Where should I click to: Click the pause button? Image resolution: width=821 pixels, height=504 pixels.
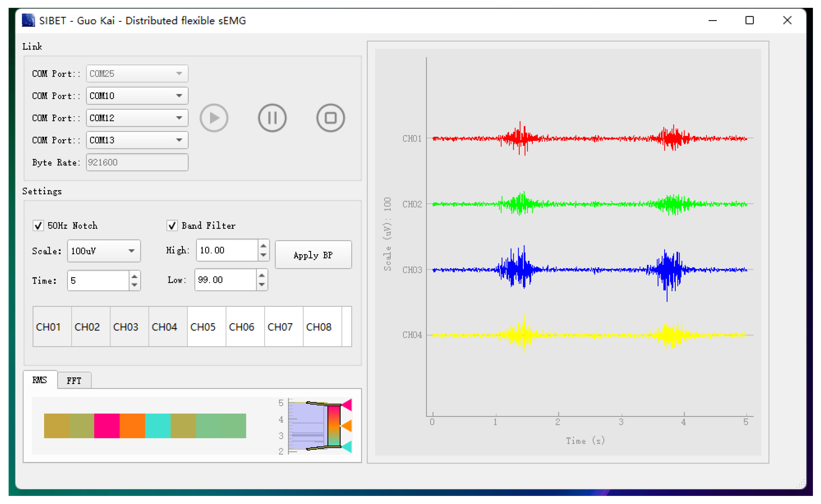pos(272,118)
